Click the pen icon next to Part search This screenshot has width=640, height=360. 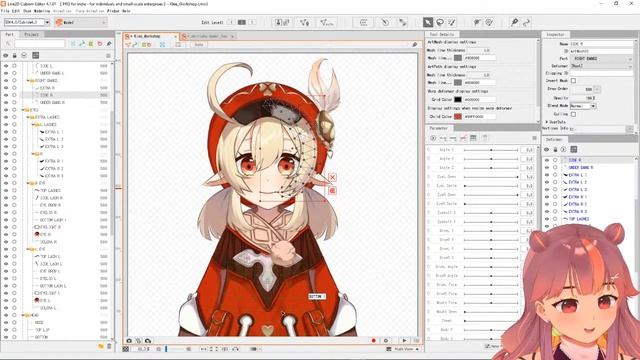point(109,44)
